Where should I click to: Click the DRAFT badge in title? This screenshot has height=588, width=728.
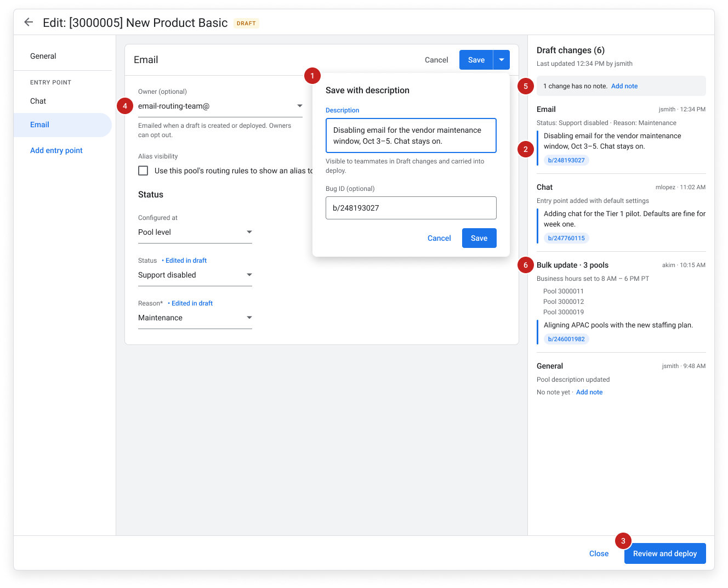[x=246, y=23]
